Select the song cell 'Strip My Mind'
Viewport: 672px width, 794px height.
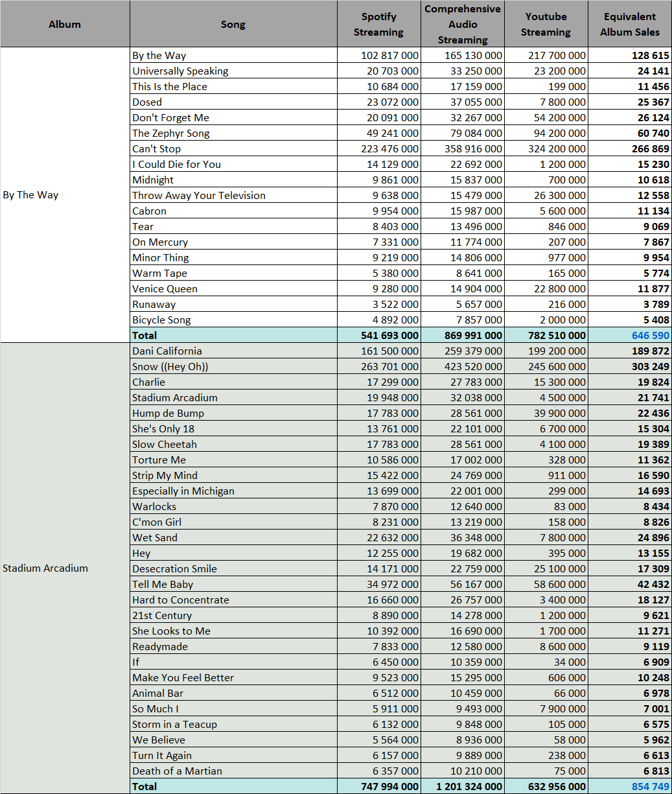(233, 475)
